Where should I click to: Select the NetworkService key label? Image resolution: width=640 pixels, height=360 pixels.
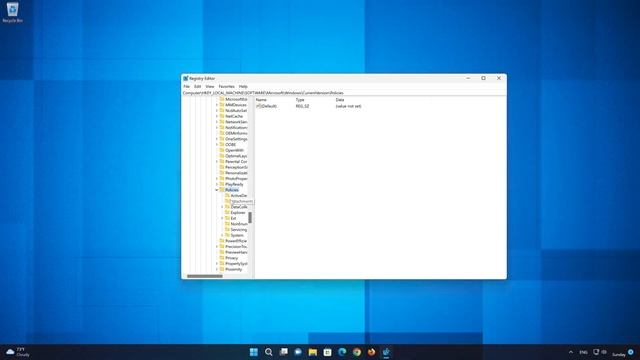tap(236, 122)
